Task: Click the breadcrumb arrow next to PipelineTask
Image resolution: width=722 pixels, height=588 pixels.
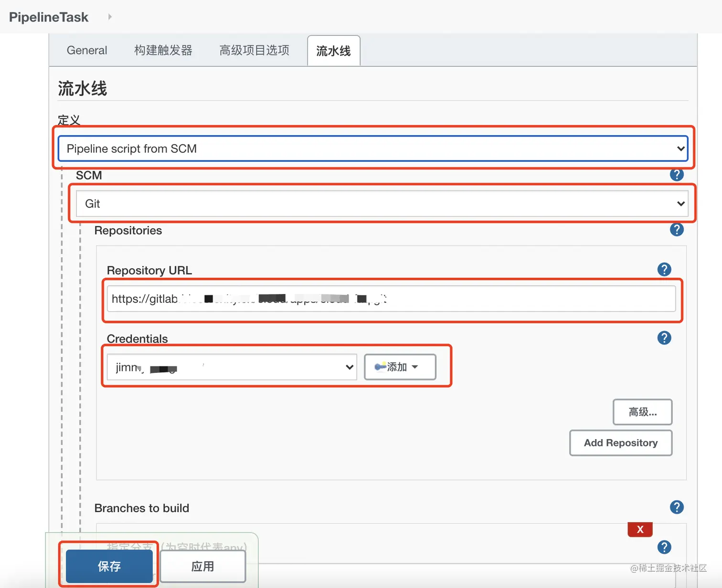Action: [110, 17]
